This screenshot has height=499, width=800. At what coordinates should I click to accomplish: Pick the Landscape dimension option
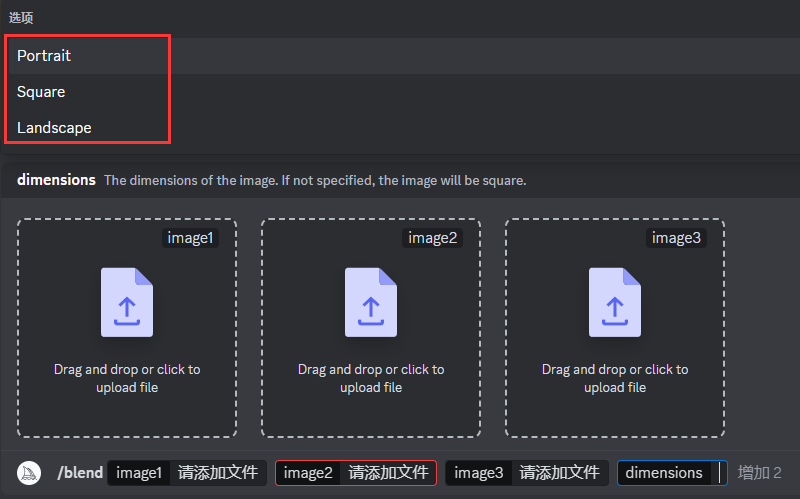click(x=54, y=128)
